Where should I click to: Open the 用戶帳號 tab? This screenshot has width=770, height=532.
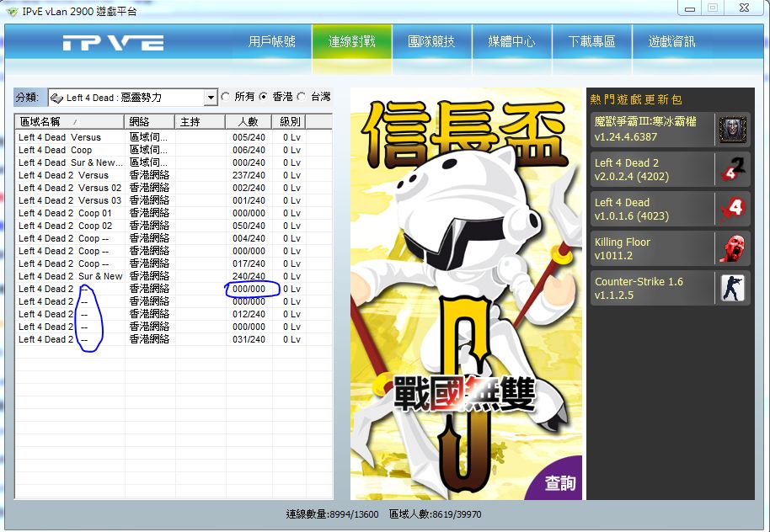[271, 42]
